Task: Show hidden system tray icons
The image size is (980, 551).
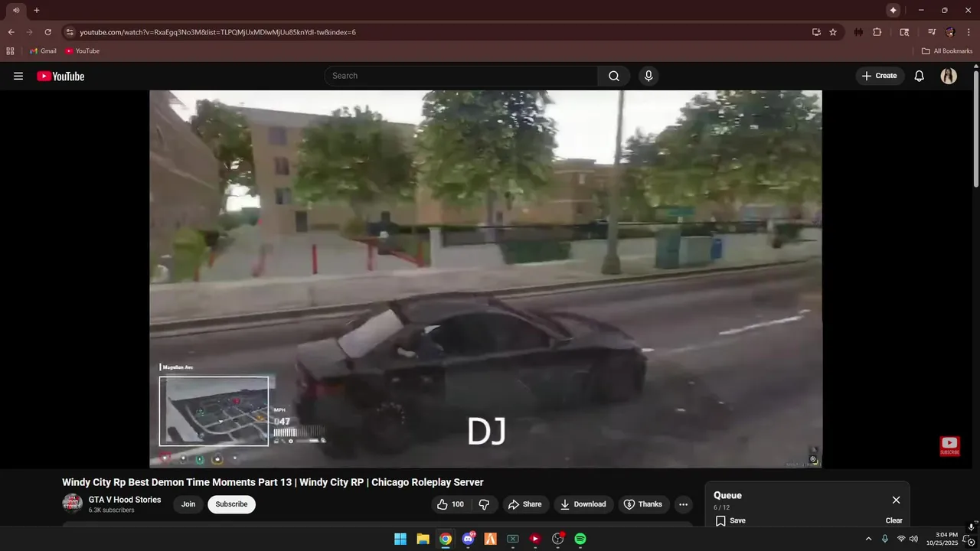Action: click(x=868, y=539)
